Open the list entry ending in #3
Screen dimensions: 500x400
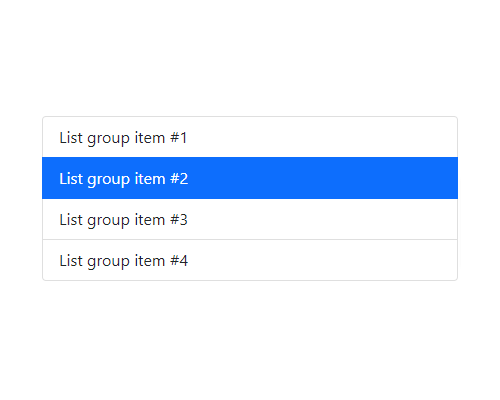pos(250,219)
